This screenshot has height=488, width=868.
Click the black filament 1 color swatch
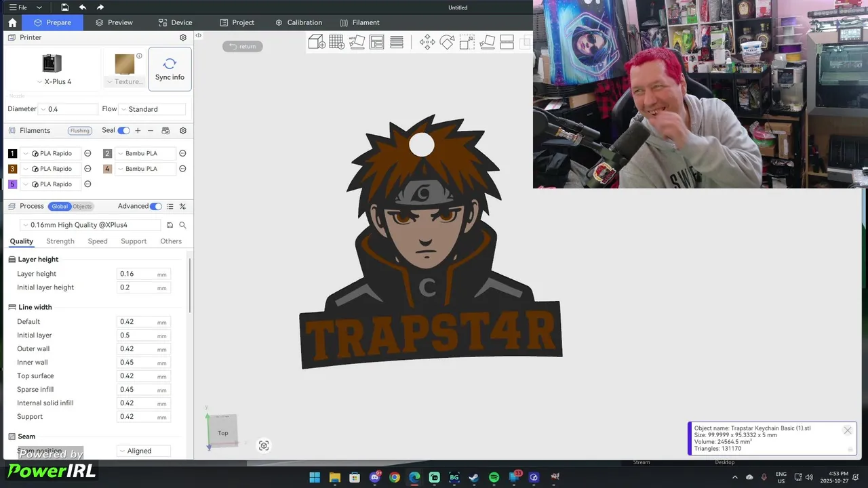point(12,154)
